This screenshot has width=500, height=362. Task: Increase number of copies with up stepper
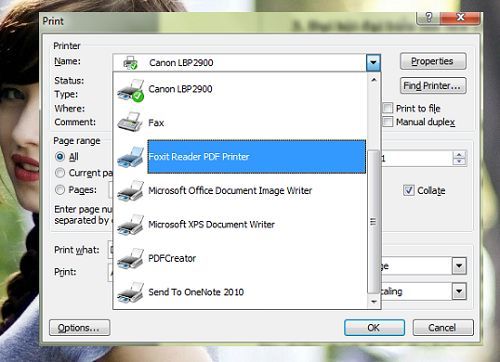click(x=459, y=155)
